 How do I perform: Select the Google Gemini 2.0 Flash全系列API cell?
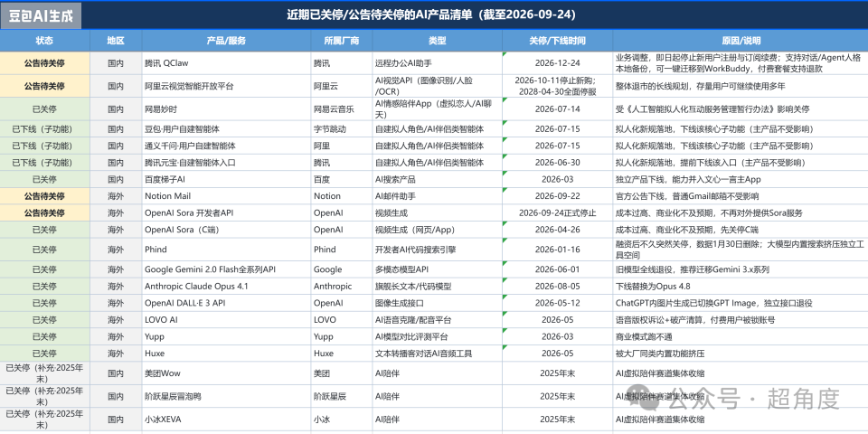[x=226, y=269]
